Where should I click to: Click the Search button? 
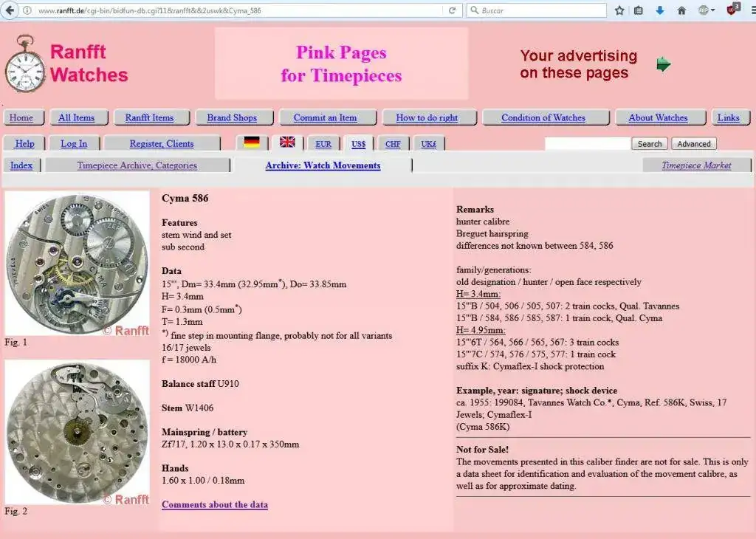tap(650, 144)
